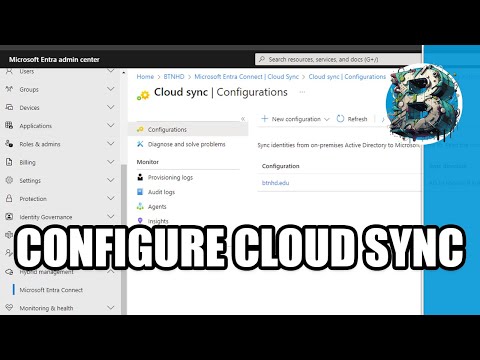Open the Agents entry
The height and width of the screenshot is (360, 480).
[157, 207]
